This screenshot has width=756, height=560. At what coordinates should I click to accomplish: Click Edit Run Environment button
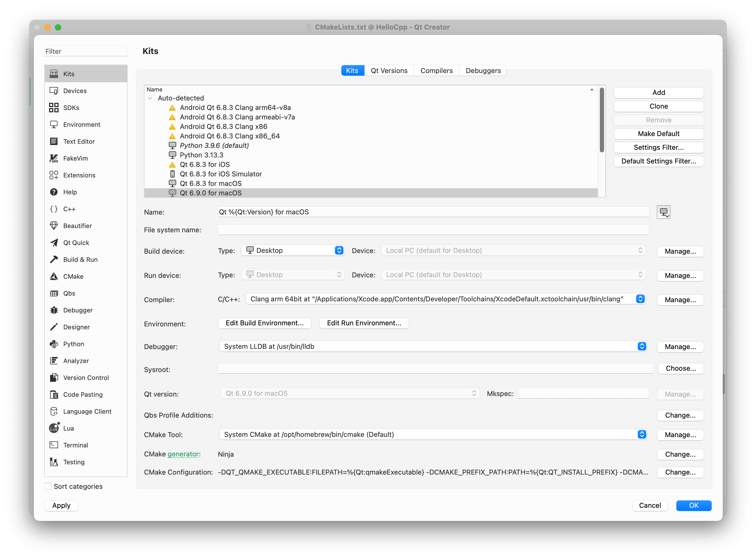[x=364, y=323]
